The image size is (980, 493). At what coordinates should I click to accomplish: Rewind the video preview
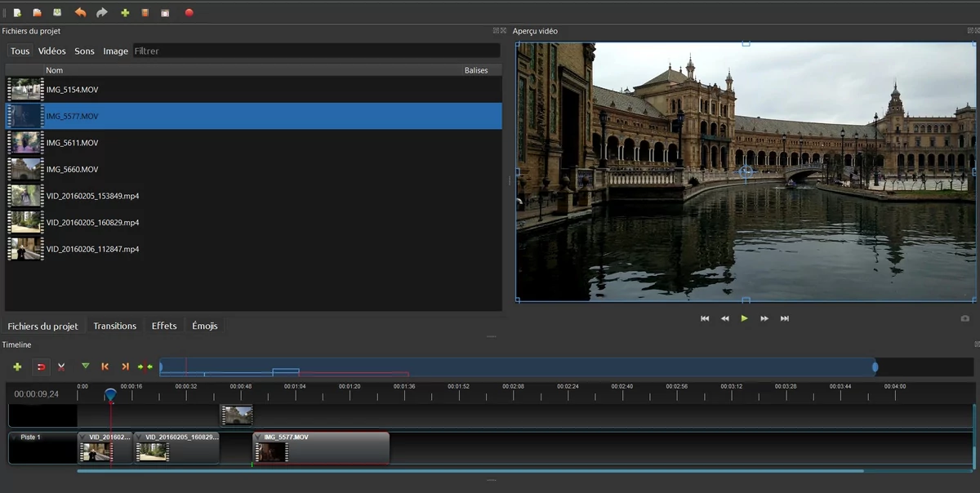tap(724, 318)
